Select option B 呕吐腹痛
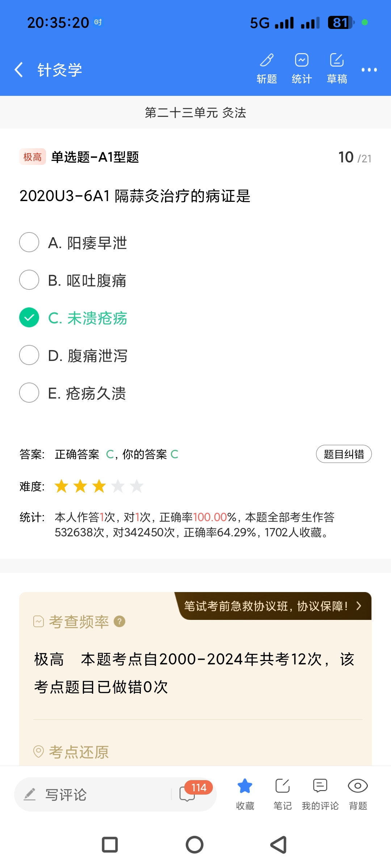391x868 pixels. tap(29, 280)
